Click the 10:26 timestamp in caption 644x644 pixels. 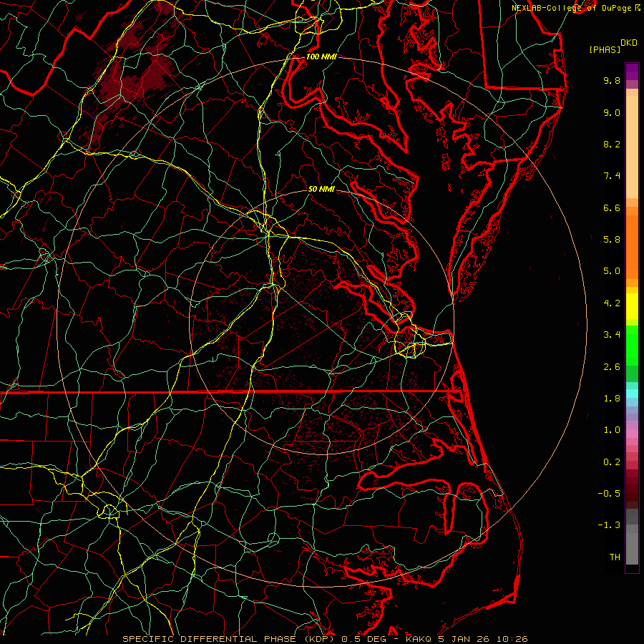coord(512,639)
